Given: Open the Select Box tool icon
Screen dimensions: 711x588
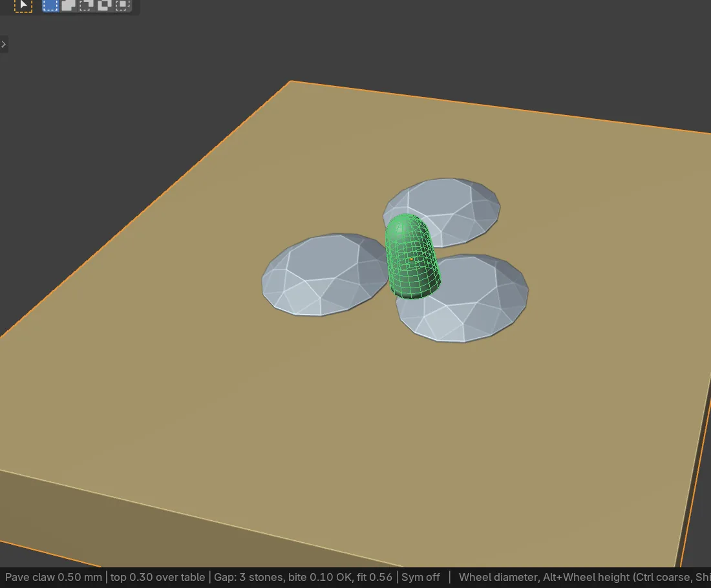Looking at the screenshot, I should (23, 5).
